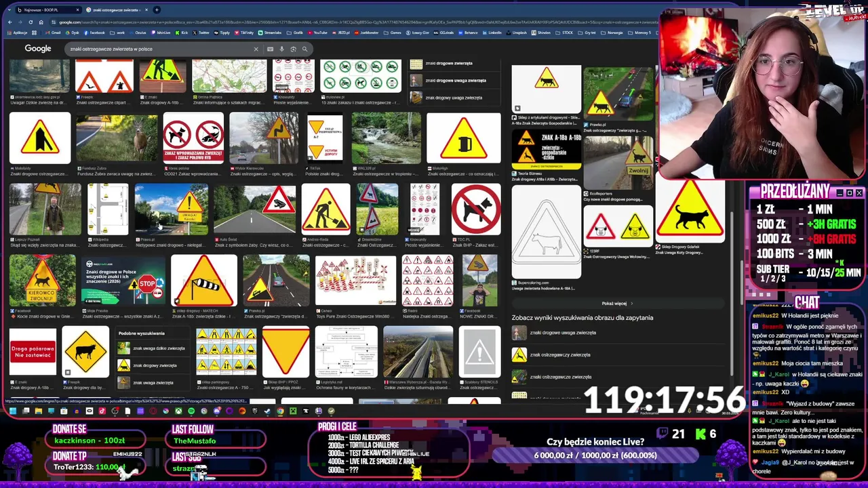Clear the Google search box with the X
This screenshot has height=488, width=868.
click(x=256, y=49)
